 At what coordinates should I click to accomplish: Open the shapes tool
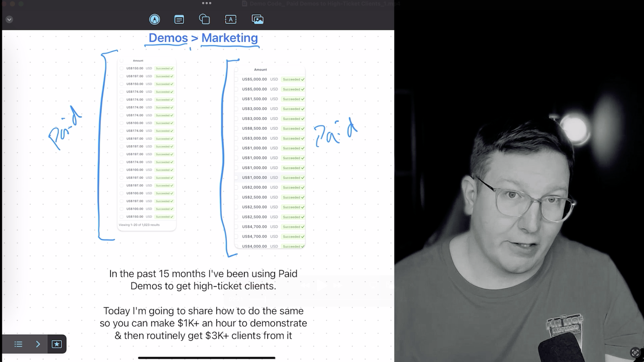point(204,19)
